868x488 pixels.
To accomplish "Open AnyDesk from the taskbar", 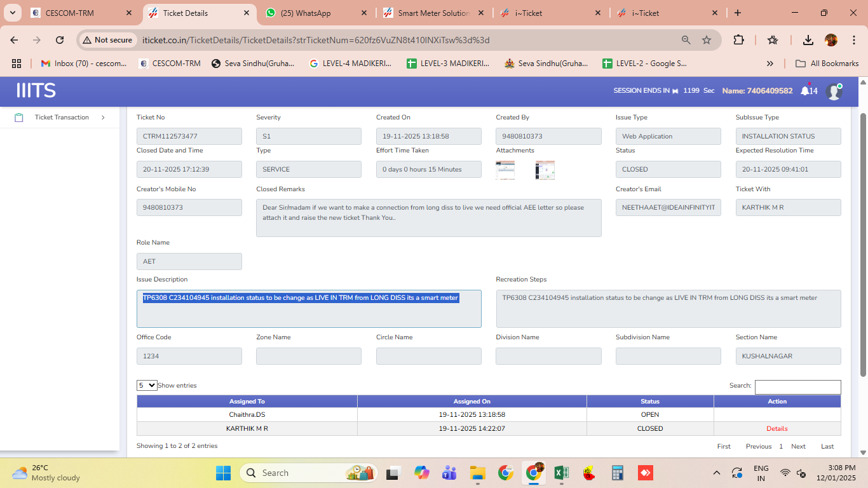I will click(645, 473).
